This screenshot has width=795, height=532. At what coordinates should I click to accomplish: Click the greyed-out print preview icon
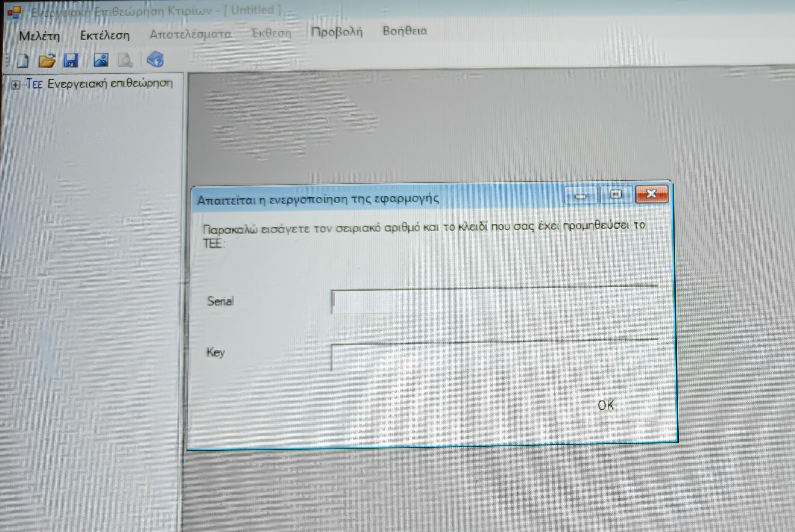coord(125,61)
